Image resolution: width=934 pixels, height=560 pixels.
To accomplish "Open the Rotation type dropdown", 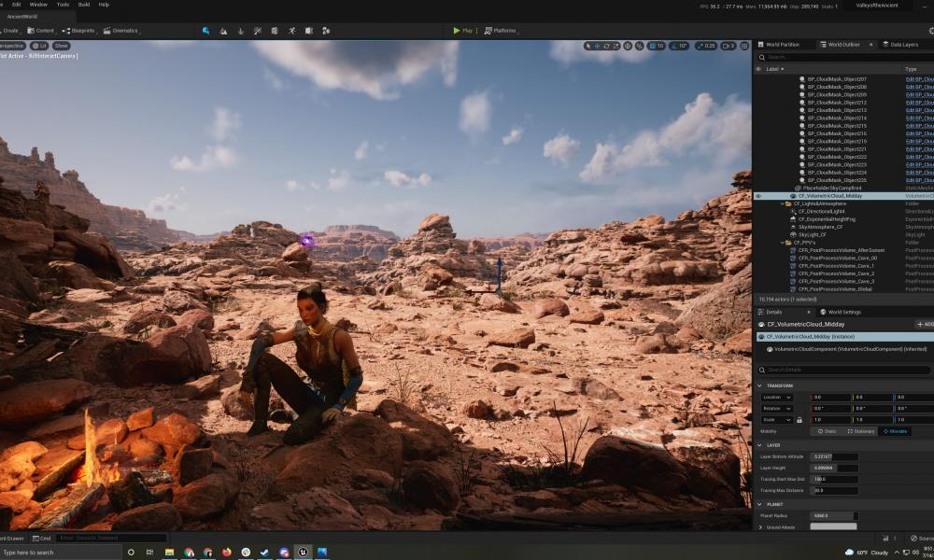I will click(x=777, y=408).
